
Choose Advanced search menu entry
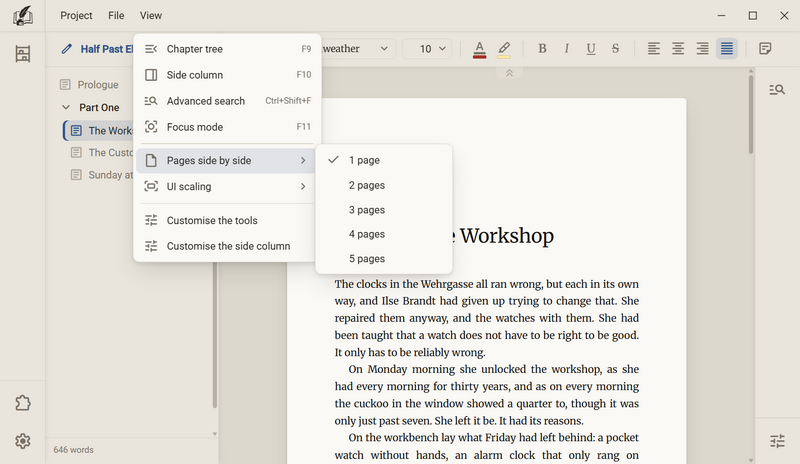click(x=228, y=101)
